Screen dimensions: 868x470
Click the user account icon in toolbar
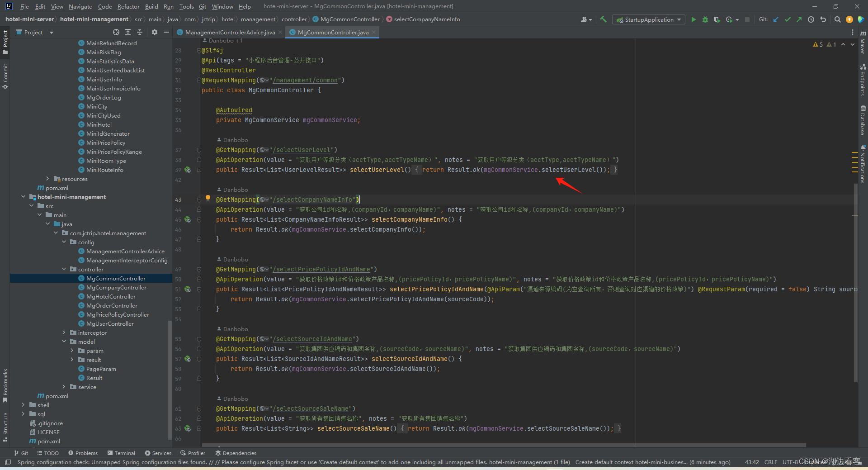[586, 19]
